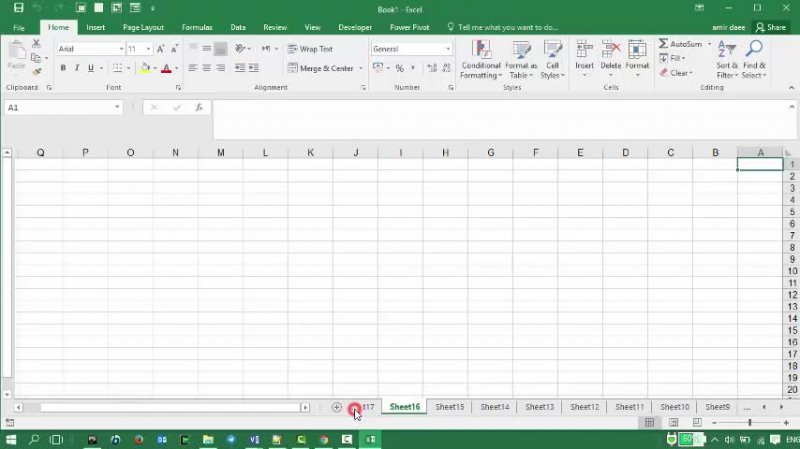Open the Name Box dropdown arrow

point(117,107)
